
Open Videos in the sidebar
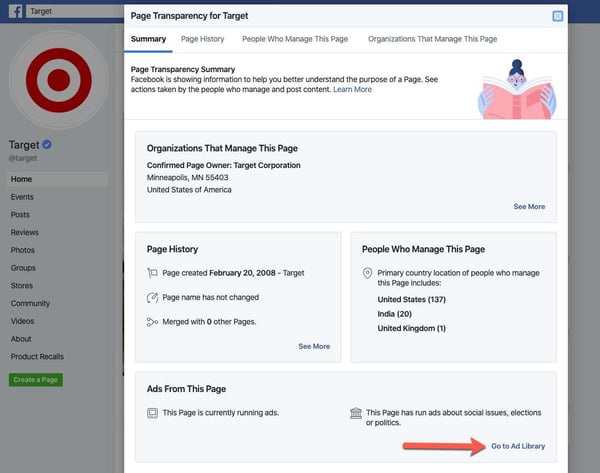tap(22, 321)
